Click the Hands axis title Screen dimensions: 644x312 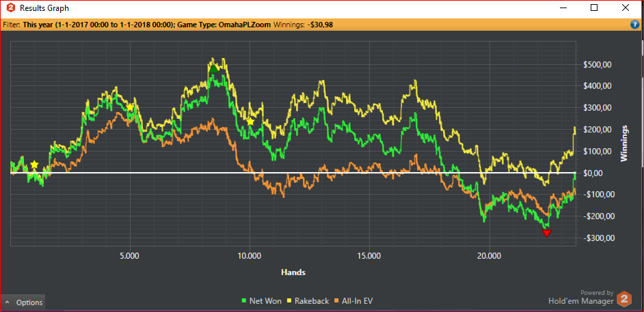(x=293, y=272)
